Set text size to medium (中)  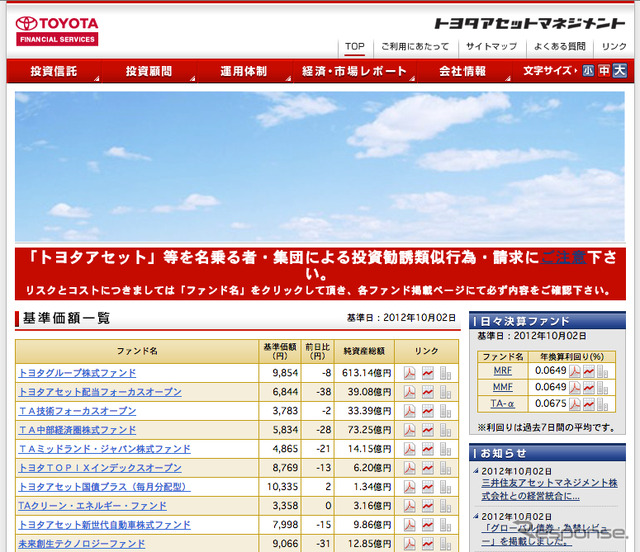pos(604,71)
